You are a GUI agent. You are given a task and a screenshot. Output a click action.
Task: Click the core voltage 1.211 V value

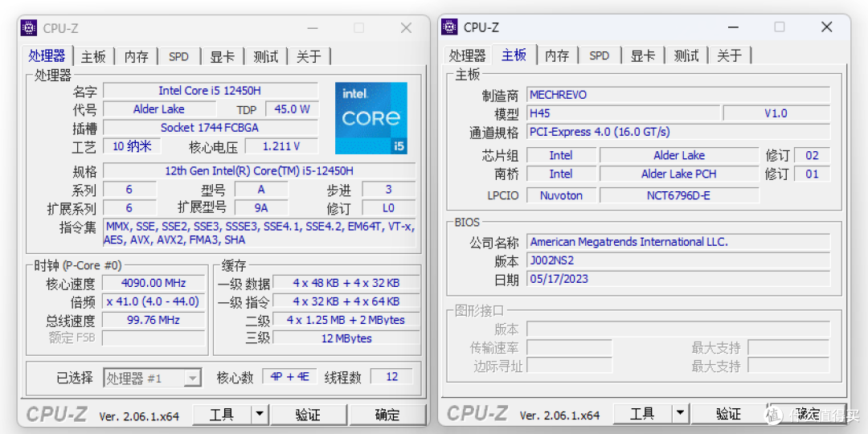pos(282,146)
